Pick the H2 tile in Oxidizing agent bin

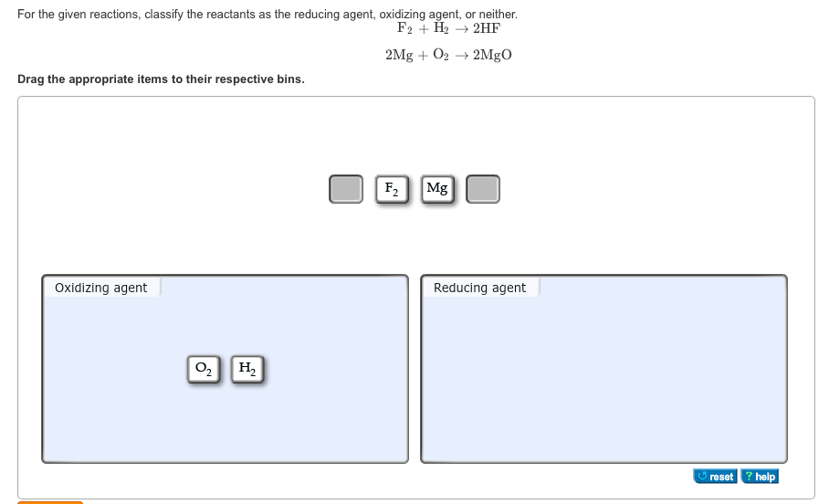click(x=247, y=369)
